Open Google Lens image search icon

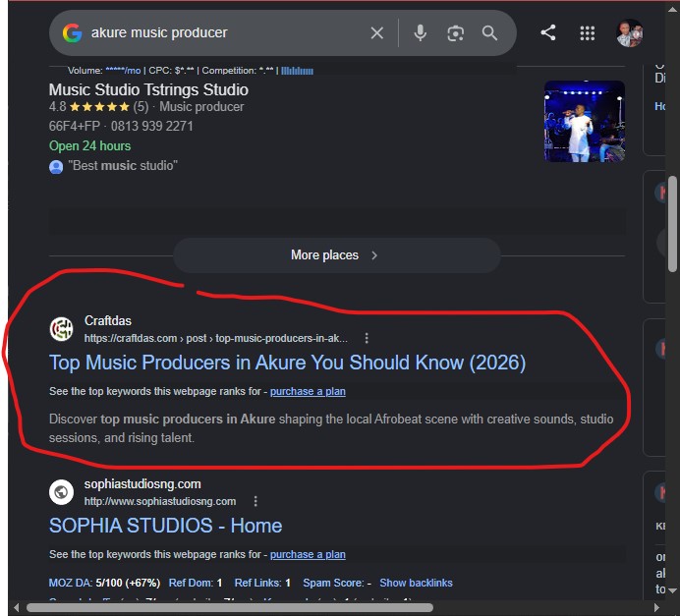point(455,33)
